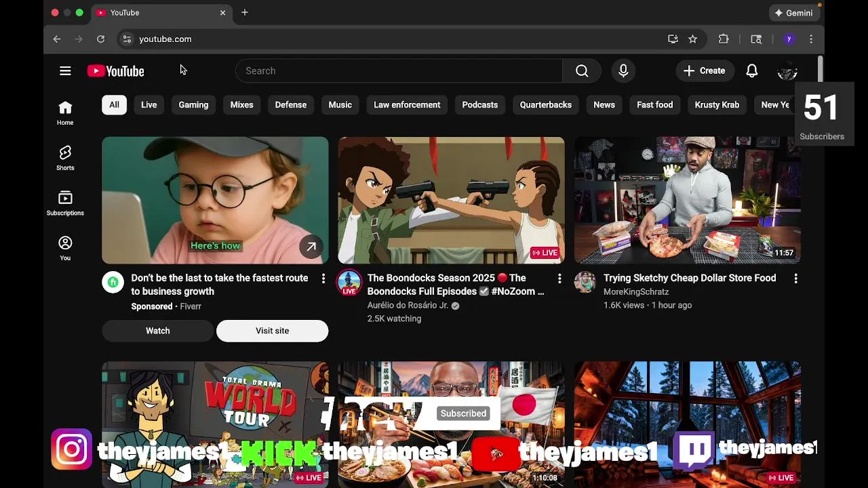Viewport: 868px width, 488px height.
Task: Select the Defense filter chip
Action: point(291,104)
